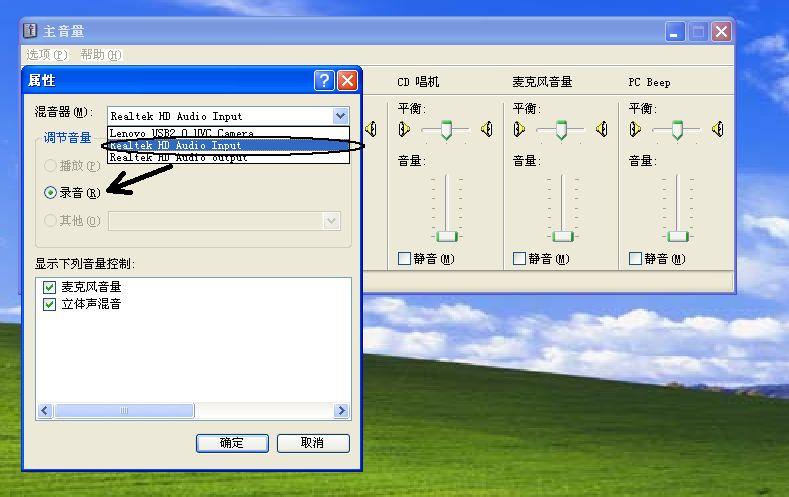Viewport: 789px width, 497px height.
Task: Click the 调节音量 group label
Action: (67, 138)
